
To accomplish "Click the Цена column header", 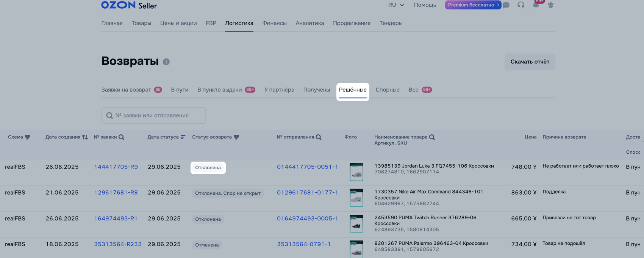I will (x=530, y=137).
